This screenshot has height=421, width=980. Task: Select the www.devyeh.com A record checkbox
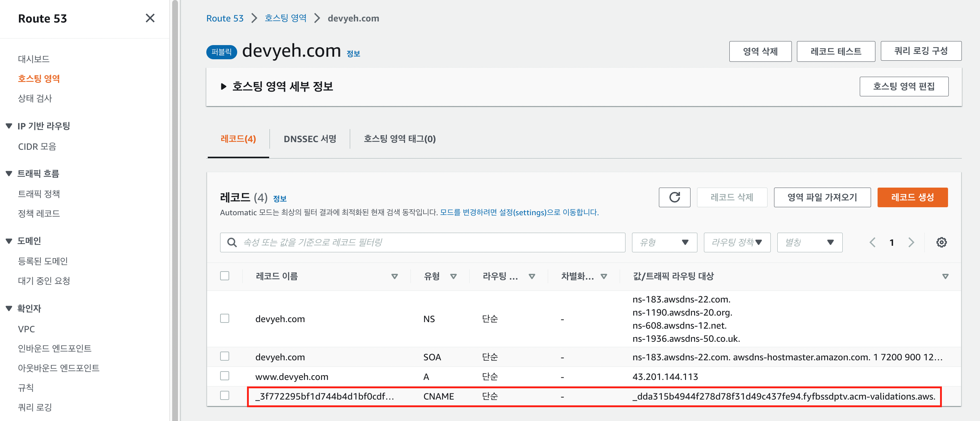[x=225, y=376]
